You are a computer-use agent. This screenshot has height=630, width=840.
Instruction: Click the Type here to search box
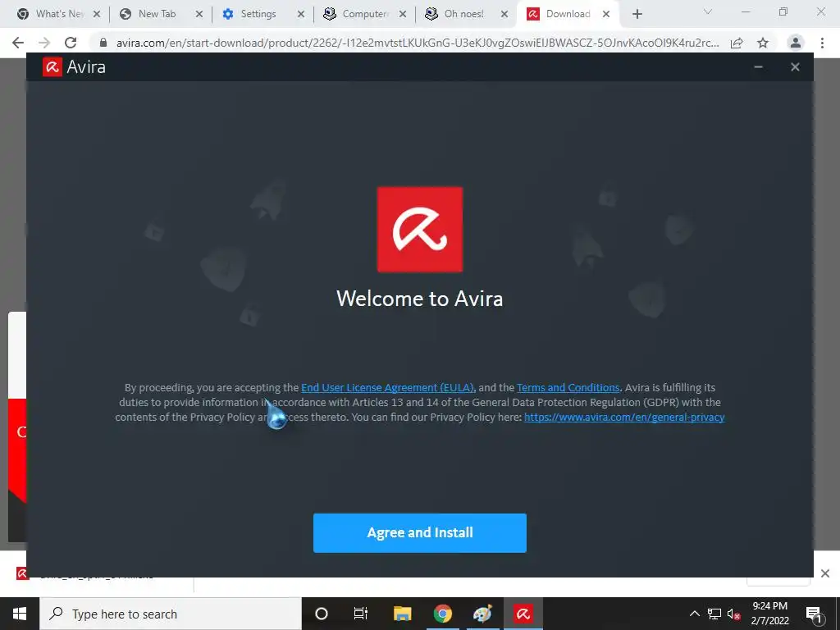coord(171,614)
